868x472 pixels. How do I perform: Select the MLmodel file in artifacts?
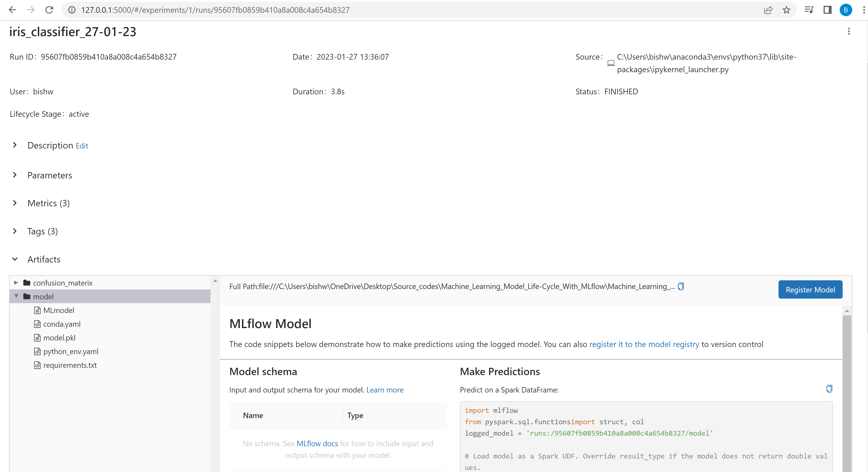59,310
